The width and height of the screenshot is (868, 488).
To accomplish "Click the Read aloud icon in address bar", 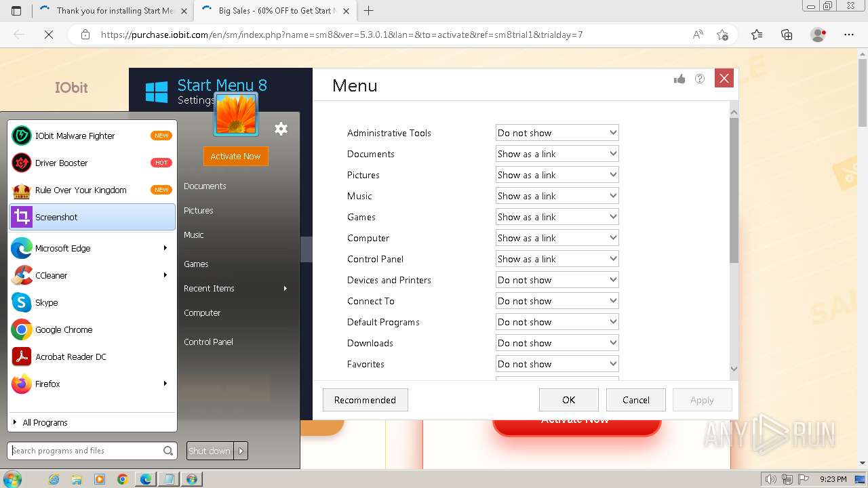I will pyautogui.click(x=698, y=35).
